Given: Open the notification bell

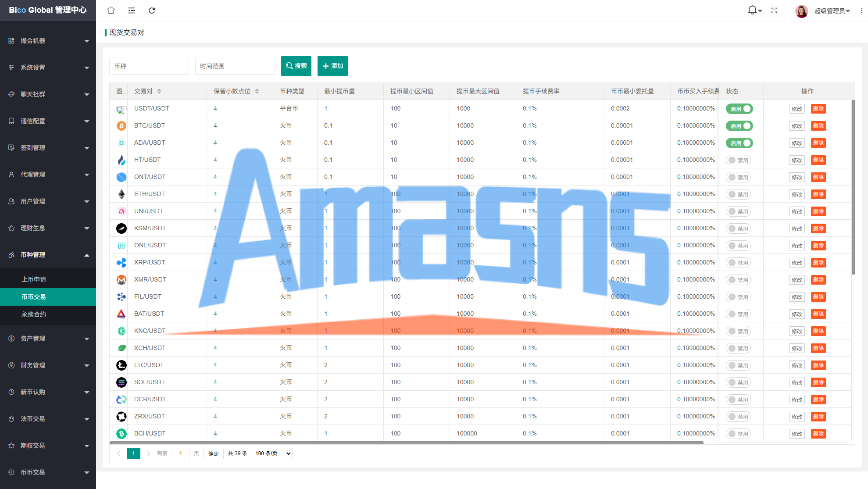Looking at the screenshot, I should coord(752,10).
